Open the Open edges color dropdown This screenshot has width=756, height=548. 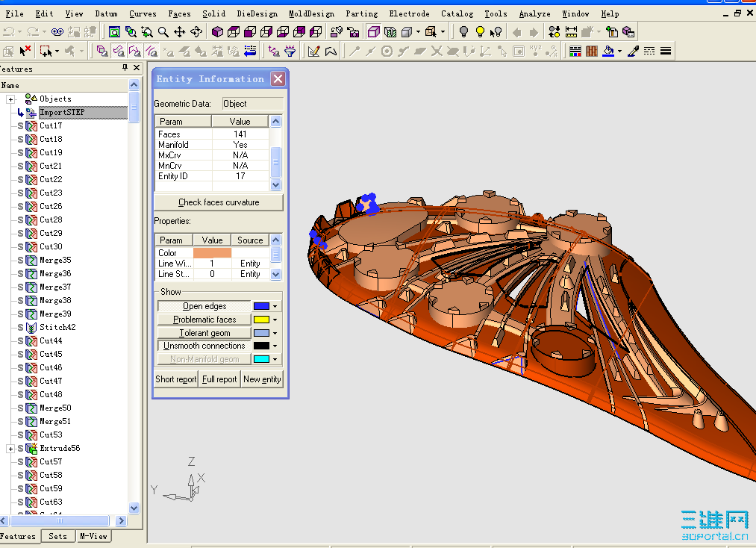click(275, 307)
